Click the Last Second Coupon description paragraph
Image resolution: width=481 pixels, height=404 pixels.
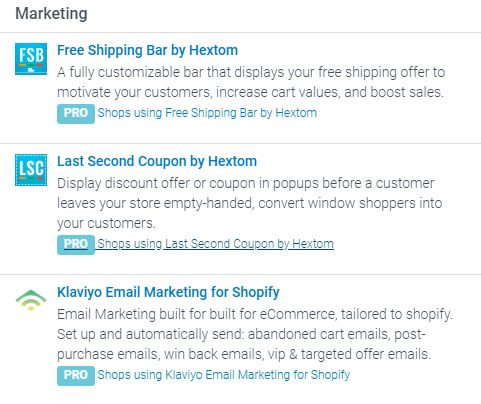(250, 203)
